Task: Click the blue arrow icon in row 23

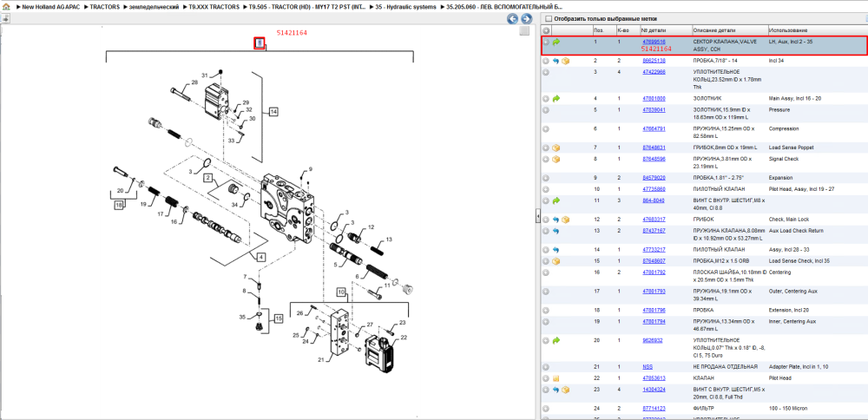Action: click(x=556, y=390)
